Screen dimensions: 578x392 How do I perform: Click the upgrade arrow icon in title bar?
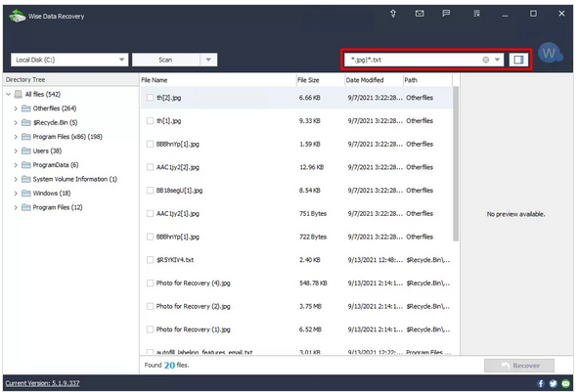click(x=392, y=14)
